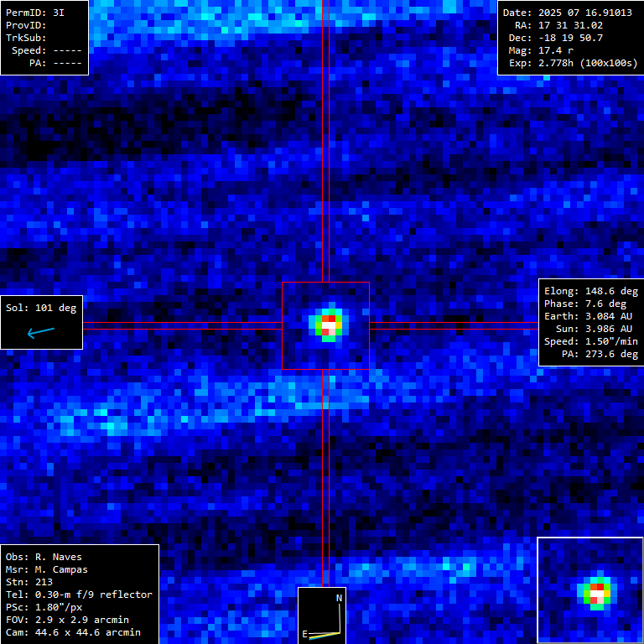The height and width of the screenshot is (644, 644).
Task: Click the 'Mag: 17.4 r' line
Action: 541,50
